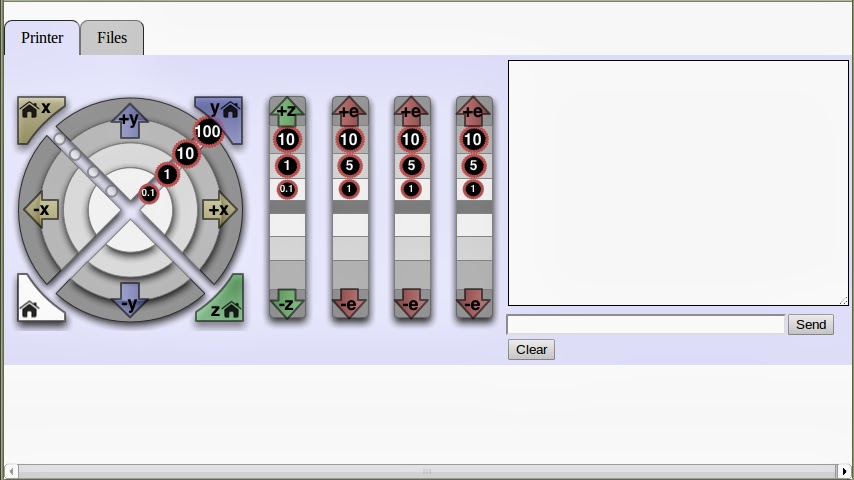
Task: Lower the Z axis with -z arrow
Action: pyautogui.click(x=287, y=304)
